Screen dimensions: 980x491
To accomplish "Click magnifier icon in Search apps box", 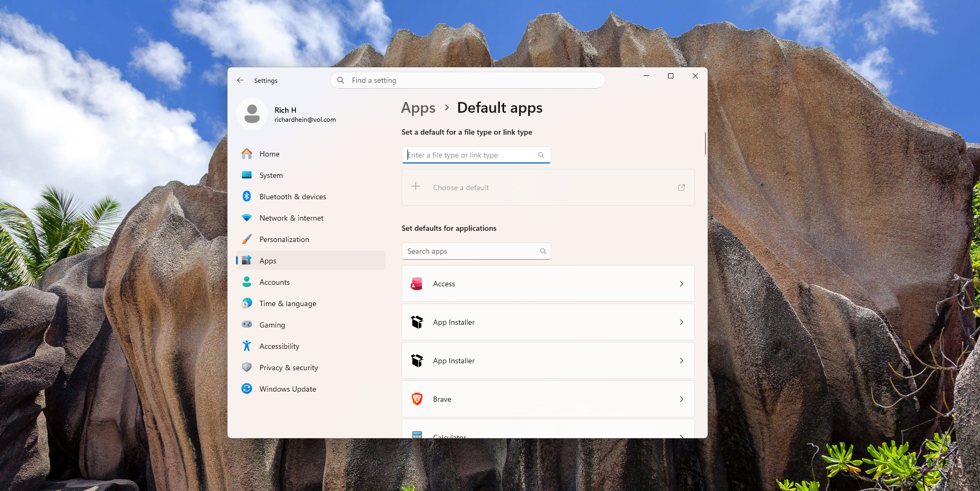I will (543, 251).
